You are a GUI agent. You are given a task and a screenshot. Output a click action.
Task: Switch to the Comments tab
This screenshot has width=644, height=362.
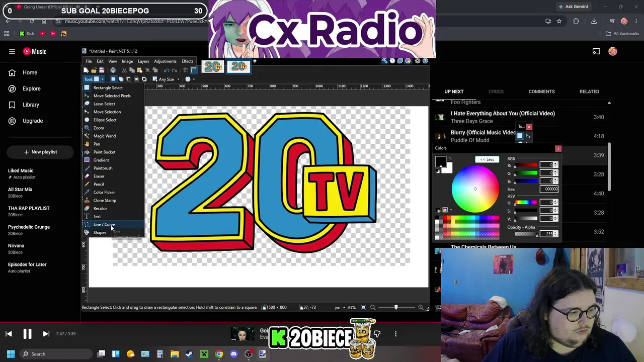541,92
